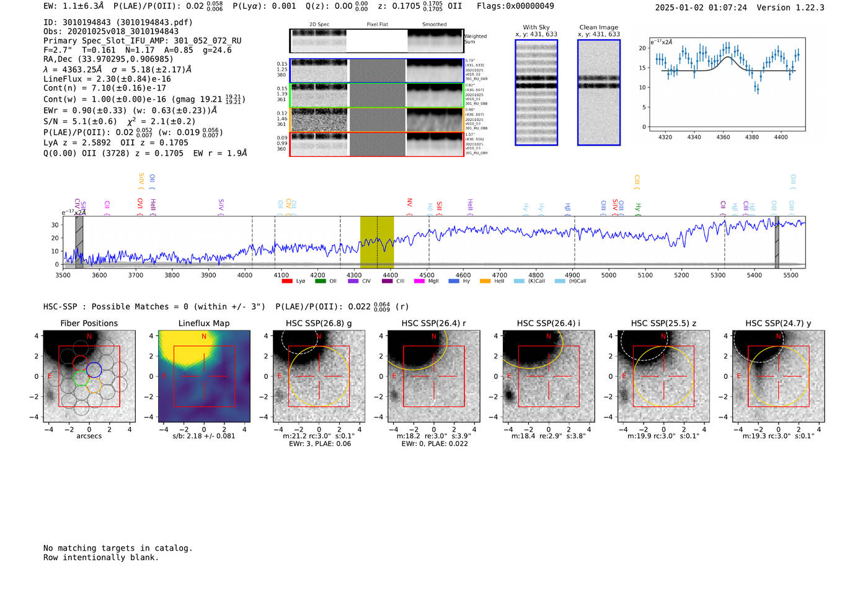The width and height of the screenshot is (868, 591).
Task: Click the Cont(n) = 7.10(±0.16)e-17 line
Action: 105,88
